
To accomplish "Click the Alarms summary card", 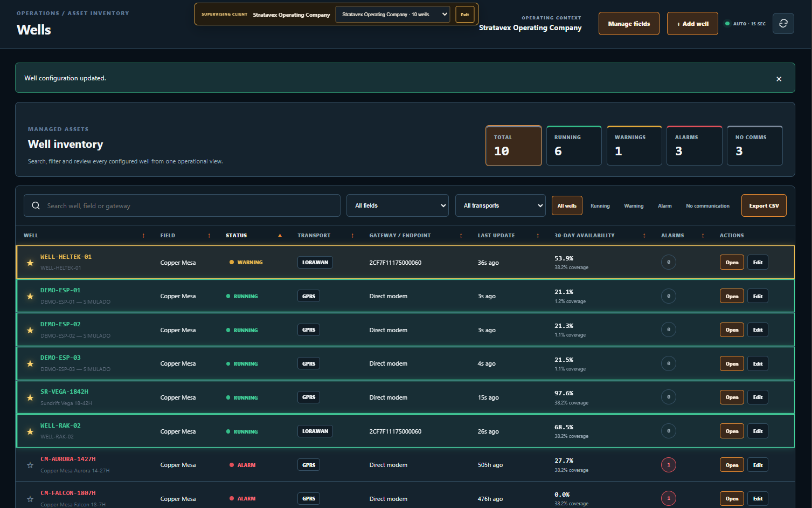I will [x=695, y=146].
